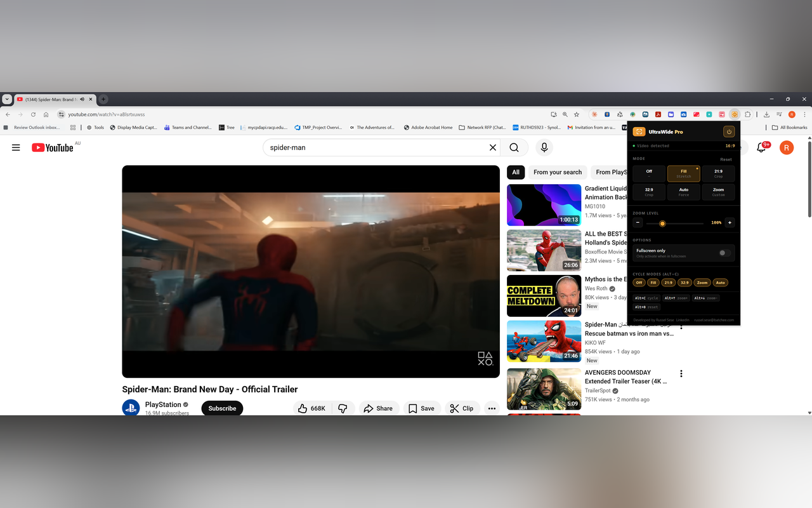Open Chrome three-dot menu
This screenshot has width=812, height=508.
[x=804, y=114]
